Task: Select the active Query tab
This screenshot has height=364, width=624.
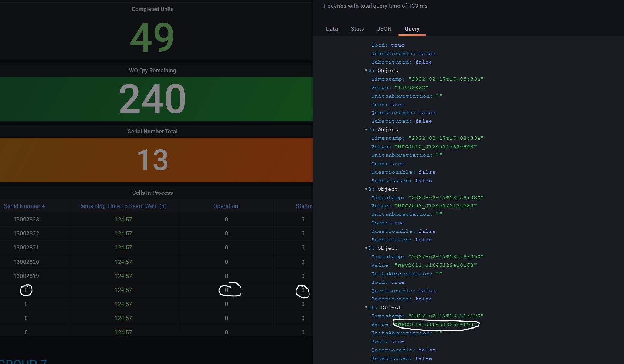Action: tap(411, 29)
